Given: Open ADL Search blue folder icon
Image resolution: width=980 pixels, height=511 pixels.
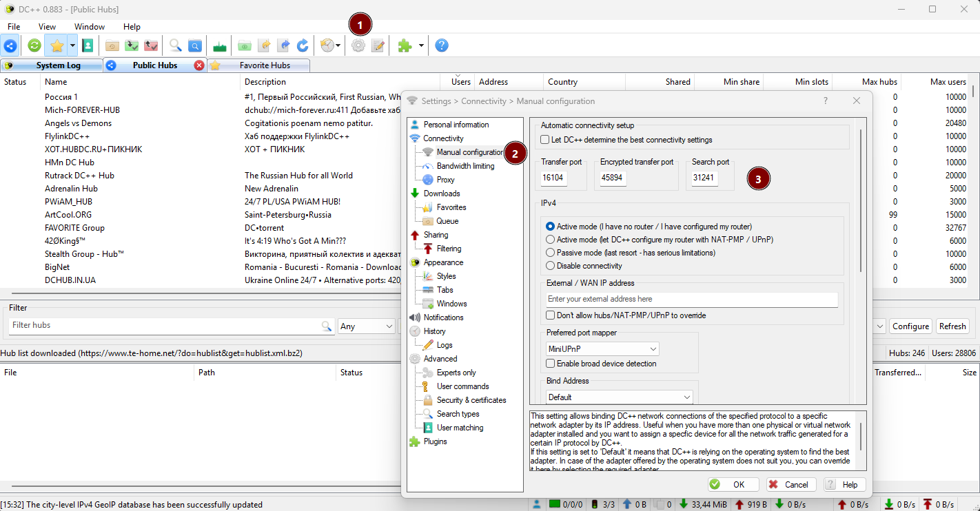Looking at the screenshot, I should click(x=195, y=45).
